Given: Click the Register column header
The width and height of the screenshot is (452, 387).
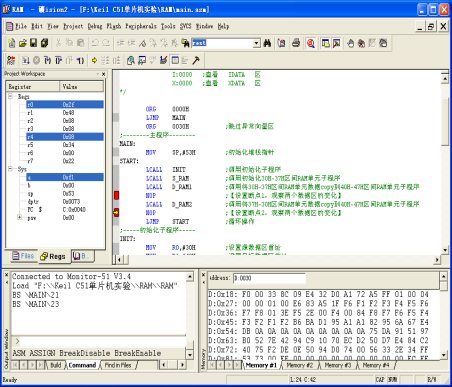Looking at the screenshot, I should coord(33,86).
